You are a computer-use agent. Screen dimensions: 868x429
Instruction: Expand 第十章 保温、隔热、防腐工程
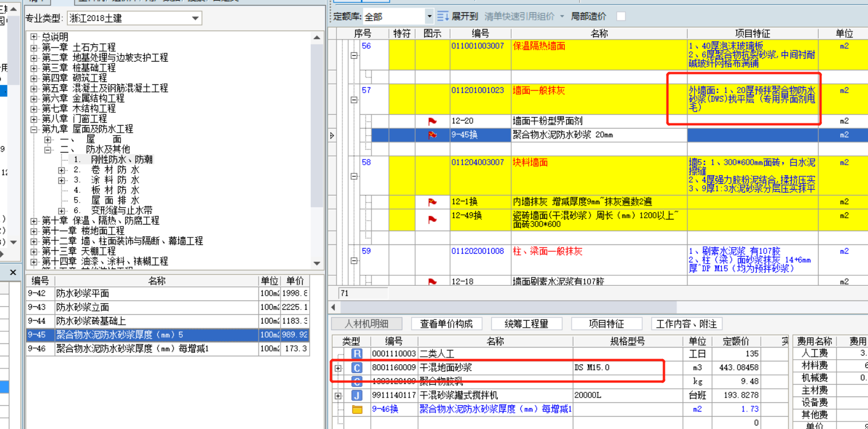tap(34, 221)
